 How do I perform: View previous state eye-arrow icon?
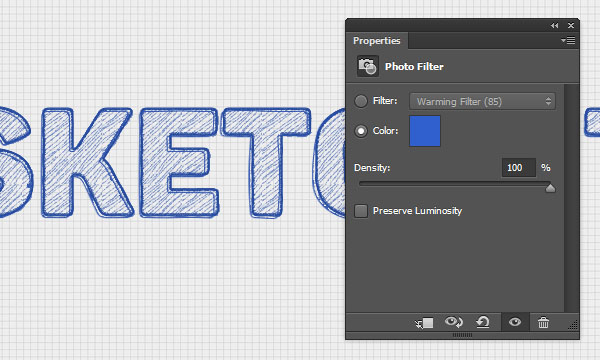pos(454,322)
